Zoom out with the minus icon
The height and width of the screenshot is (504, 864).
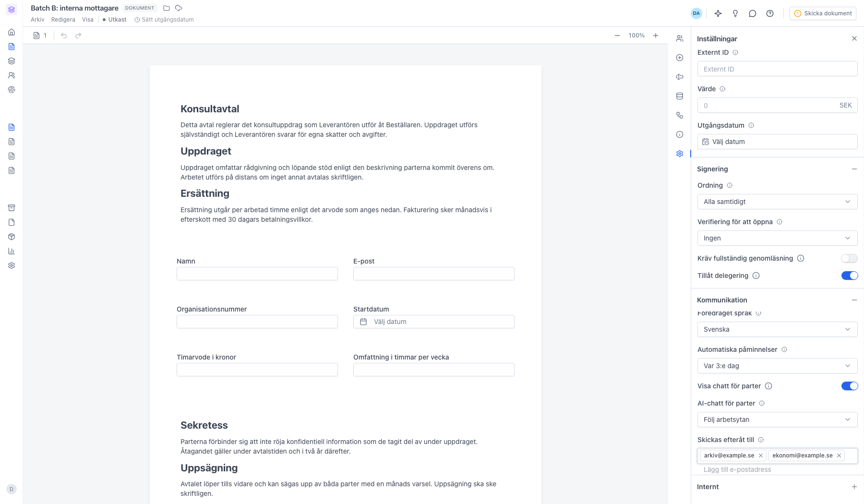tap(617, 36)
